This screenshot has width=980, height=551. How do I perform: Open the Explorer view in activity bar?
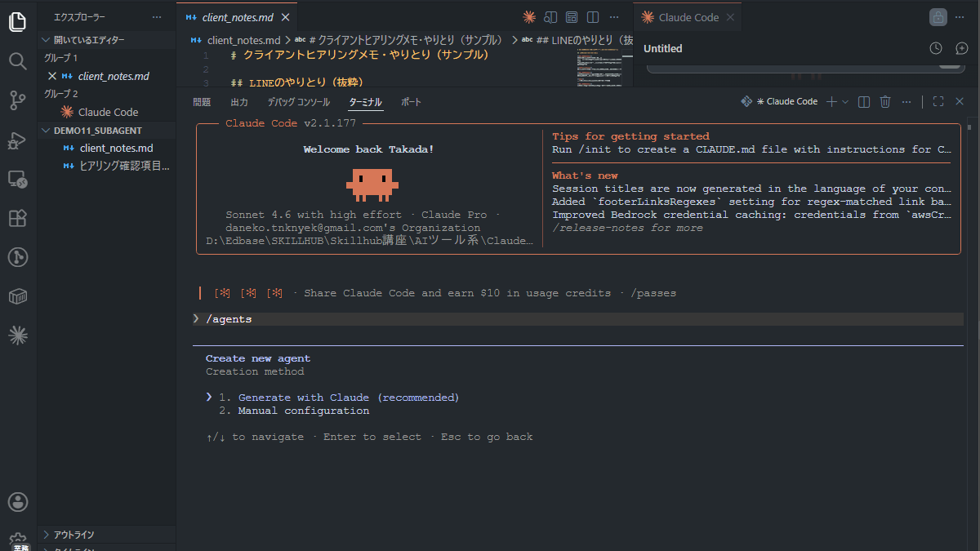[17, 22]
